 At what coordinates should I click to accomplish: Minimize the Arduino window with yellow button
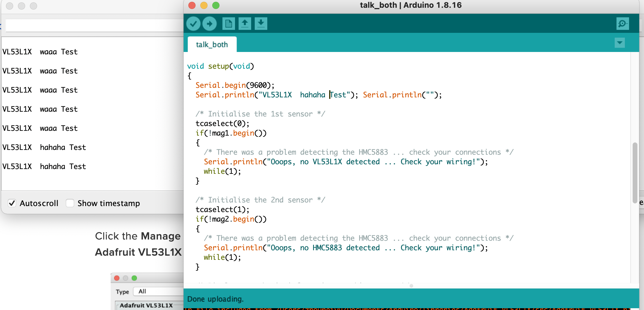click(x=204, y=5)
